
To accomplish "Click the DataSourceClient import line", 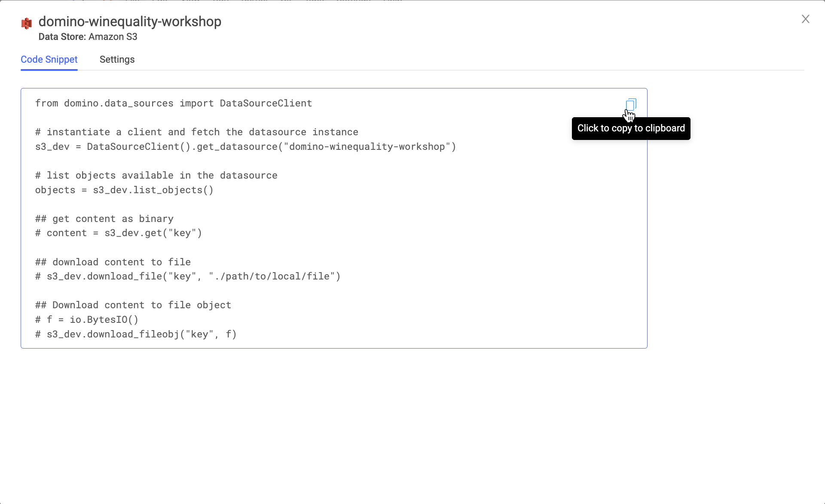I will coord(173,103).
